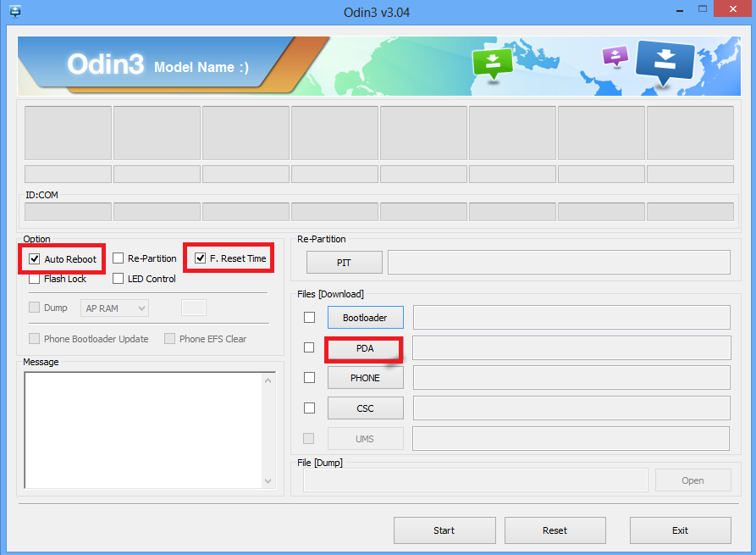Screen dimensions: 756x555
Task: Click inside the Message log box
Action: coord(144,430)
